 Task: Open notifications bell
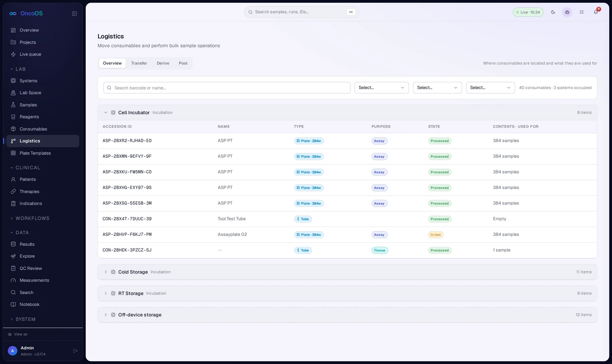coord(596,12)
